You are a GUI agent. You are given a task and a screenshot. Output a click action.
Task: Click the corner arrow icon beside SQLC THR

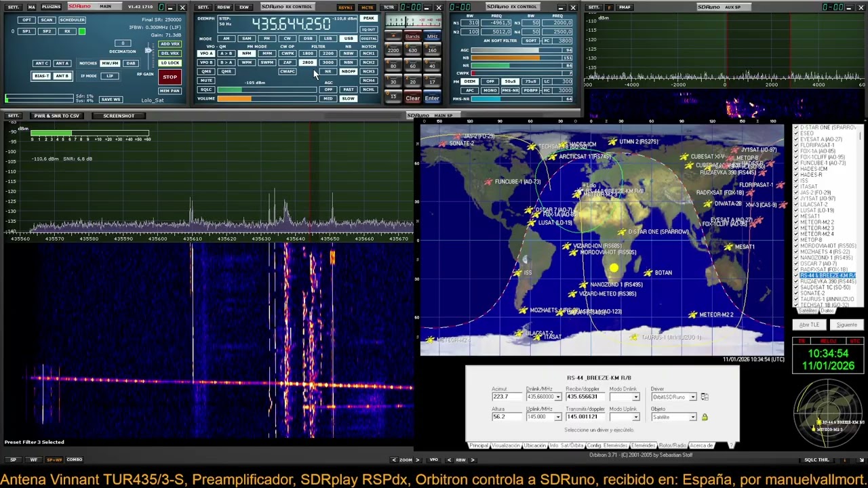(x=862, y=460)
